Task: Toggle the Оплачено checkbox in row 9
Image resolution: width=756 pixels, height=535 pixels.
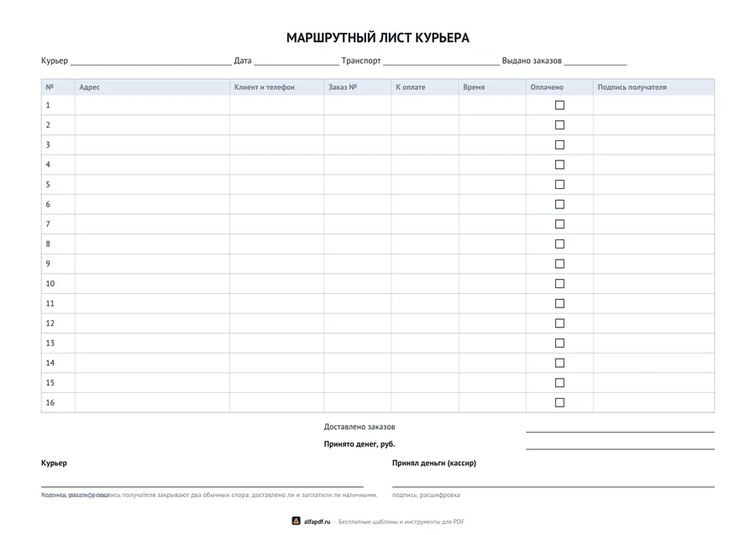Action: point(559,264)
